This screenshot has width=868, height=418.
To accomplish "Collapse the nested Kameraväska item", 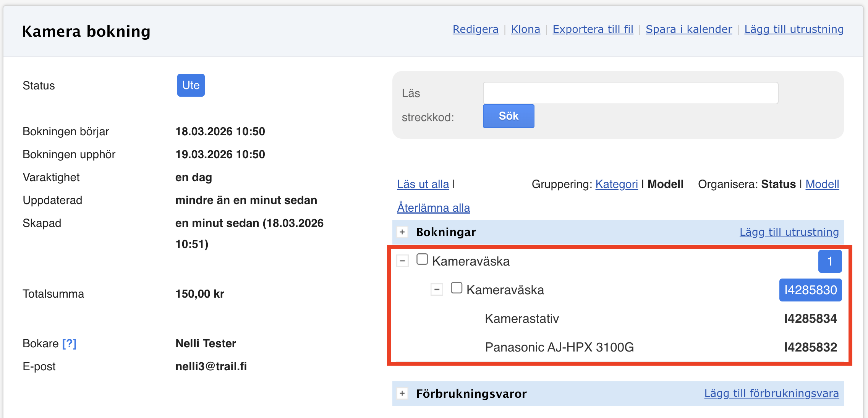I will click(x=437, y=290).
